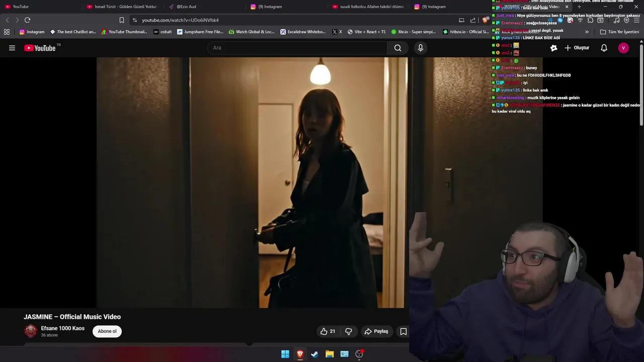Open the cobalt bookmark
The width and height of the screenshot is (644, 362).
(x=163, y=32)
